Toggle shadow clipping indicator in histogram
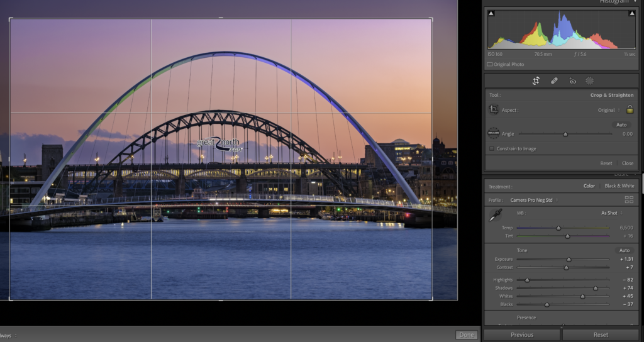This screenshot has width=644, height=342. [x=491, y=13]
